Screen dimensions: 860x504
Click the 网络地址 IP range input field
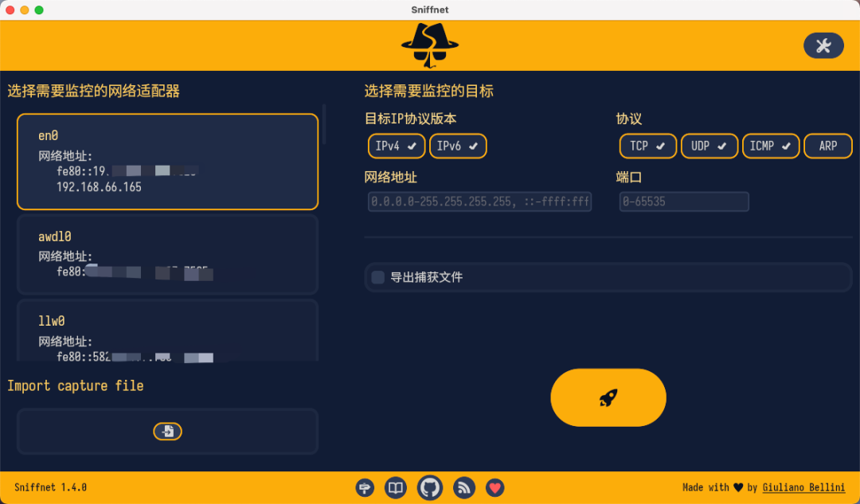479,202
